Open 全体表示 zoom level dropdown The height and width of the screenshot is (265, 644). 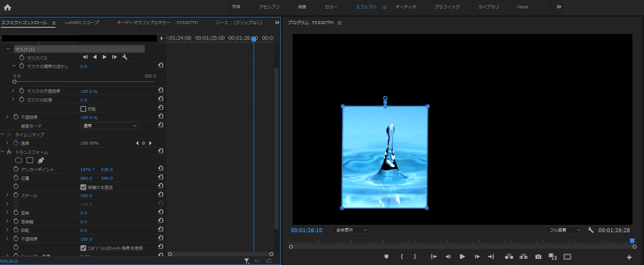[x=351, y=230]
